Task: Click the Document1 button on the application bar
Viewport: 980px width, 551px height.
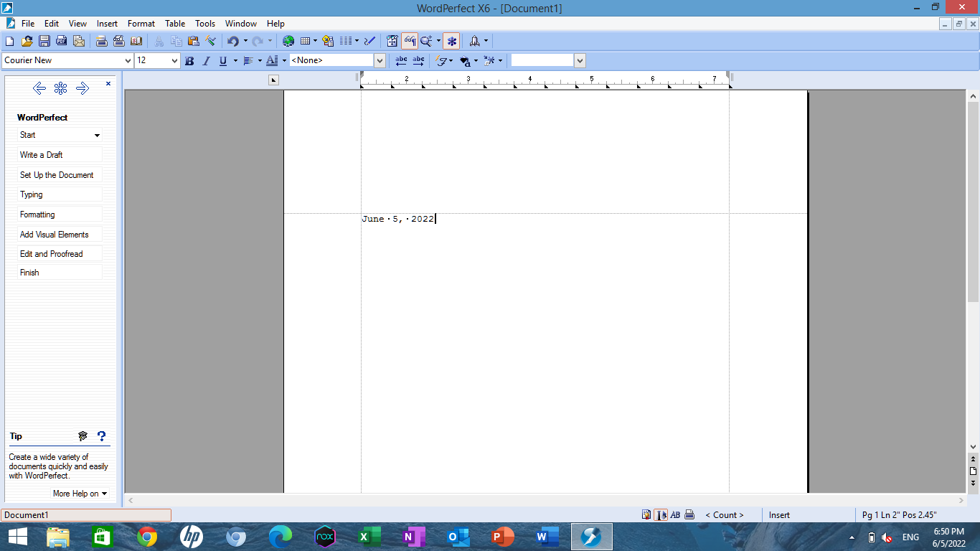Action: (86, 514)
